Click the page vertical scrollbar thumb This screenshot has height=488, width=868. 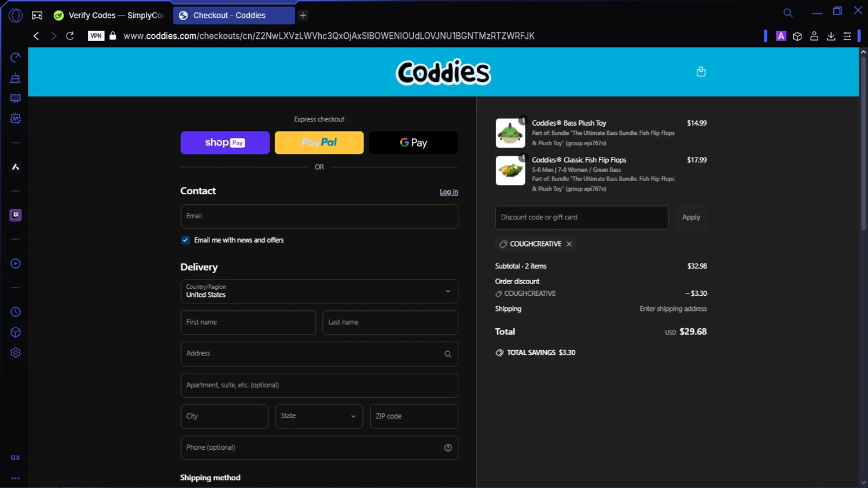pos(863,143)
